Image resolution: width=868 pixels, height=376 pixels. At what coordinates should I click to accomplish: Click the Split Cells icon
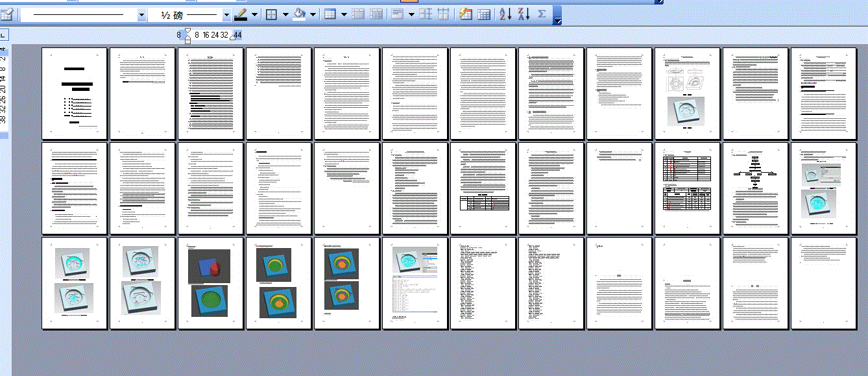pyautogui.click(x=376, y=14)
